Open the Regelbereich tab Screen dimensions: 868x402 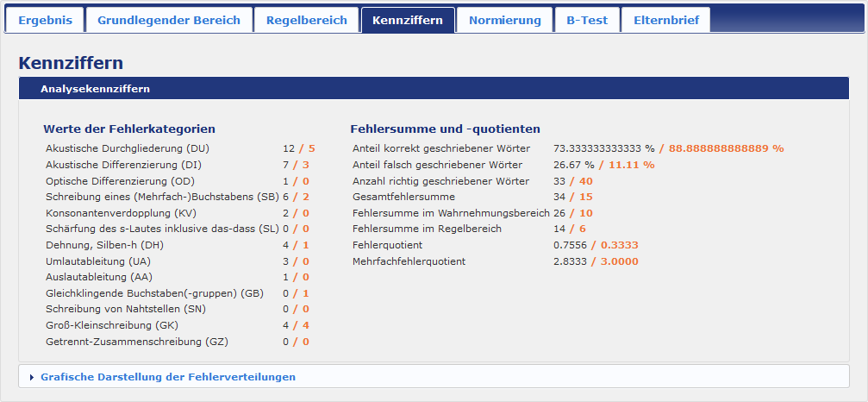pos(306,20)
